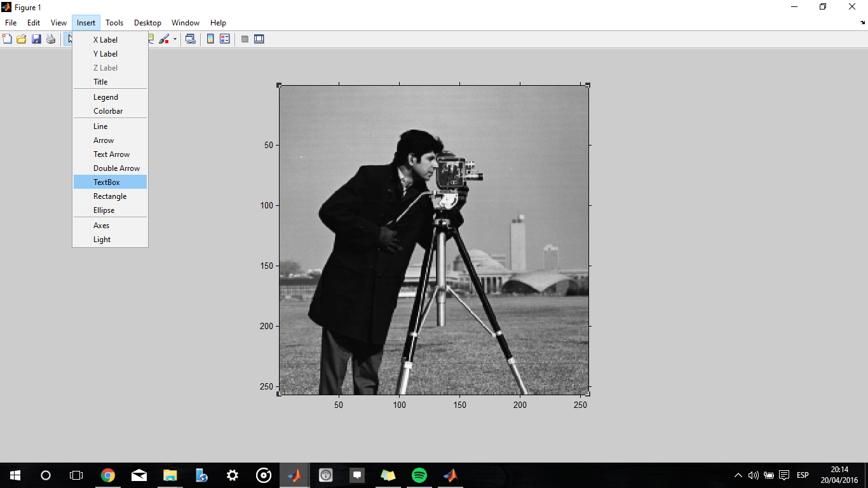The height and width of the screenshot is (488, 868).
Task: Insert a colorbar via the toolbar icon
Action: pos(210,39)
